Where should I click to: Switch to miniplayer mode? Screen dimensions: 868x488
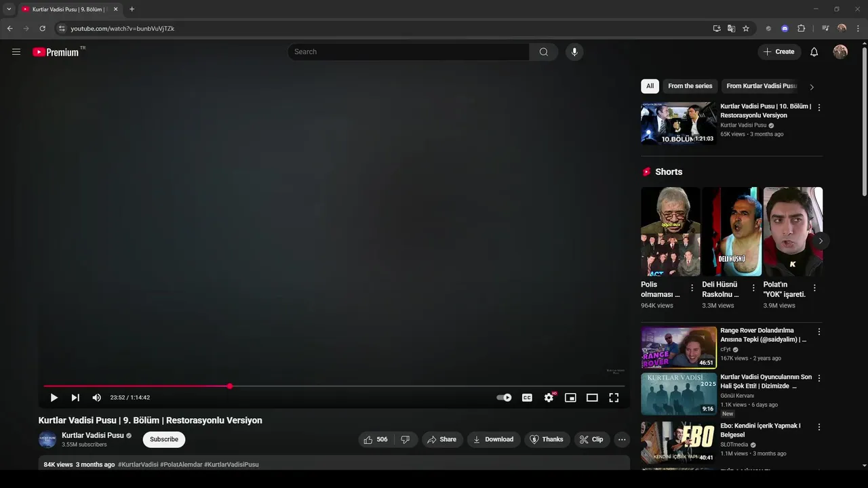click(x=570, y=398)
